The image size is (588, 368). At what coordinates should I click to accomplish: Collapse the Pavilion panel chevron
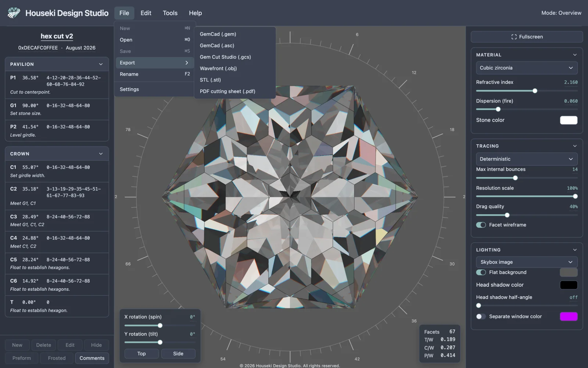101,64
